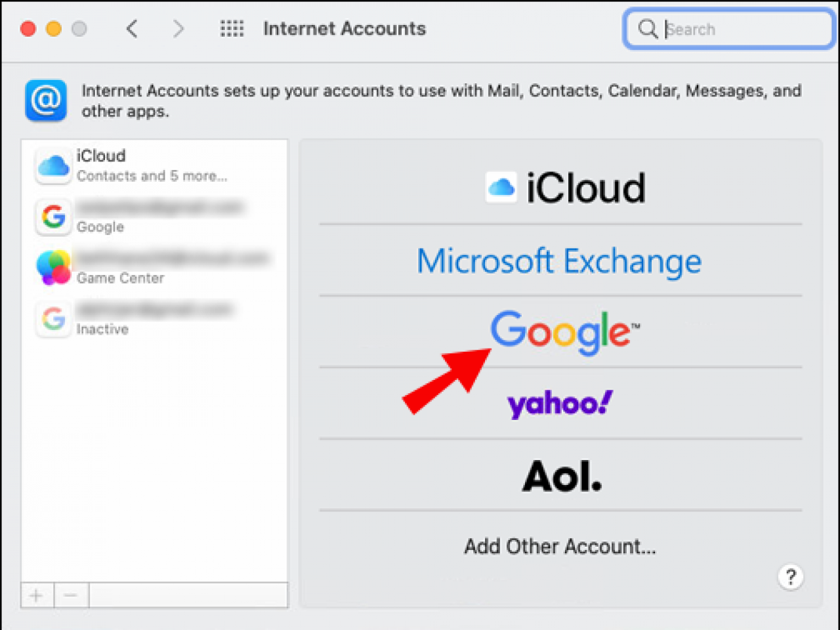Click the red close window button
Viewport: 840px width, 630px height.
tap(28, 29)
